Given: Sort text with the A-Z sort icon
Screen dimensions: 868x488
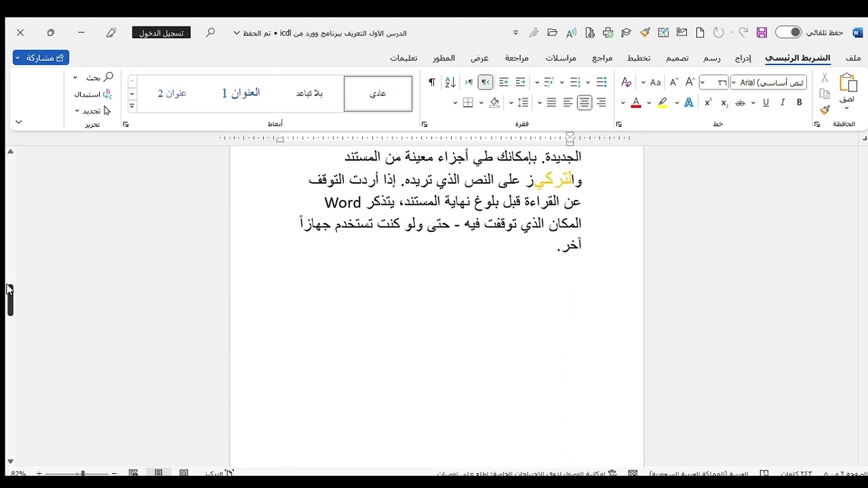Looking at the screenshot, I should tap(450, 83).
